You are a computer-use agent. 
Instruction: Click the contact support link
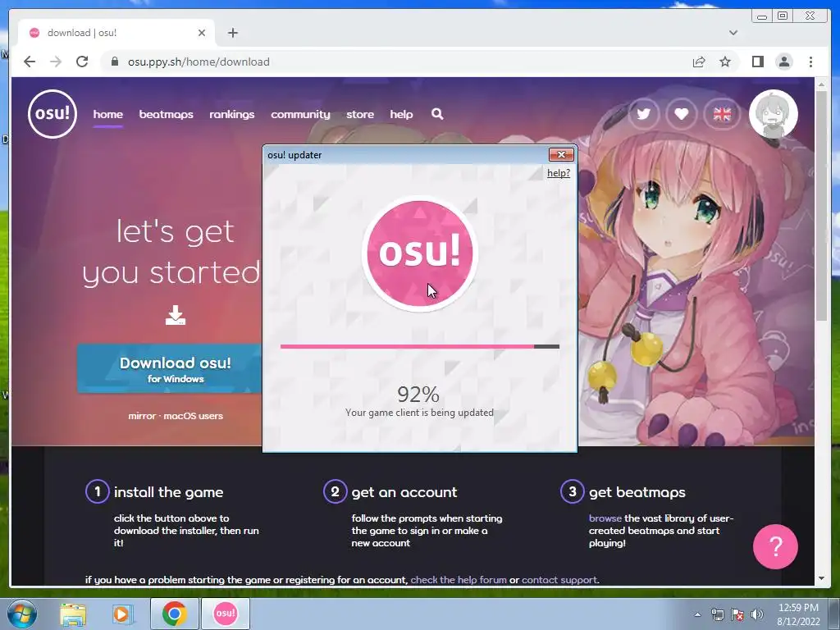tap(559, 580)
